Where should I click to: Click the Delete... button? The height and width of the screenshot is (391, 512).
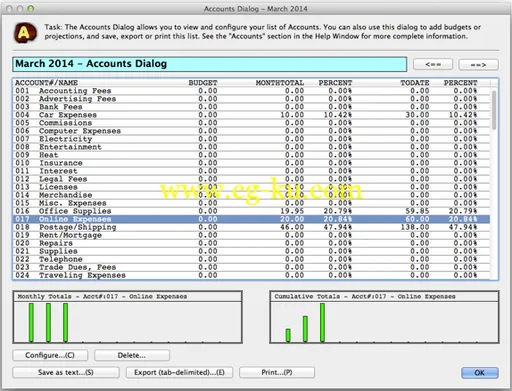click(x=132, y=355)
